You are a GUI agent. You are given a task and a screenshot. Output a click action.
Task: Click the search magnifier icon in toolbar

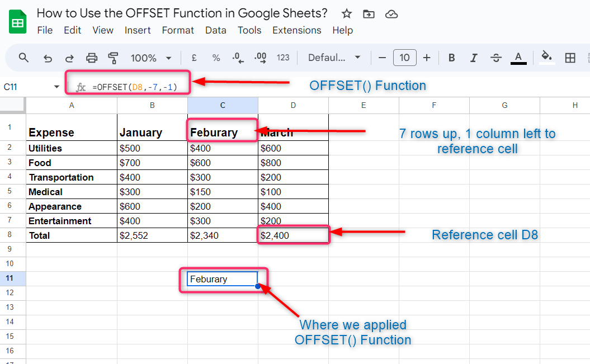click(x=23, y=58)
